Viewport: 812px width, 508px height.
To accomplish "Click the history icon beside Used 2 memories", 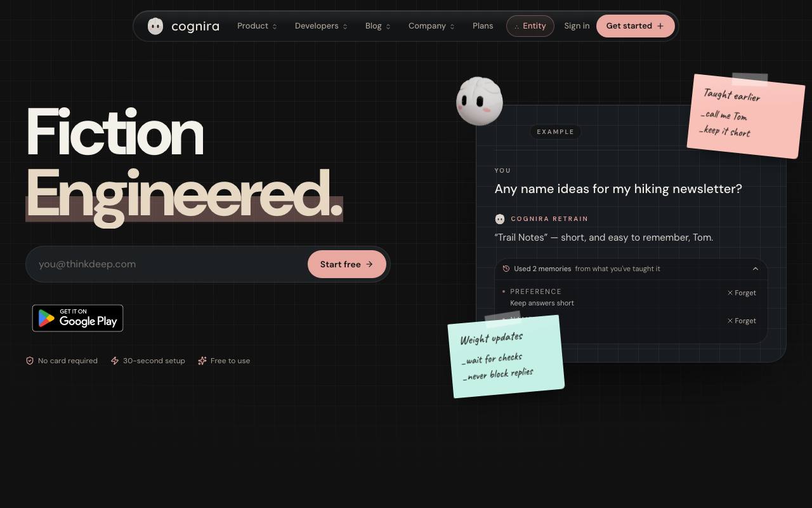I will 506,269.
